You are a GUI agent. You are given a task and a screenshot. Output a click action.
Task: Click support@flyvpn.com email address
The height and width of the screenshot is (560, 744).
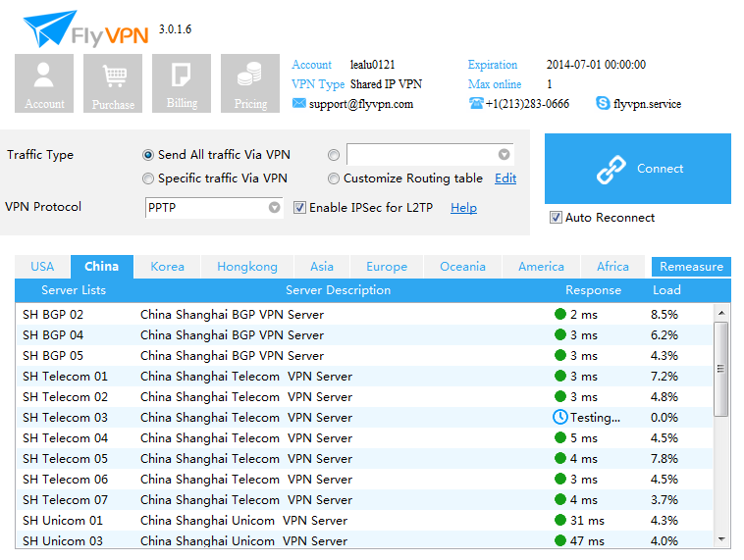(x=361, y=104)
